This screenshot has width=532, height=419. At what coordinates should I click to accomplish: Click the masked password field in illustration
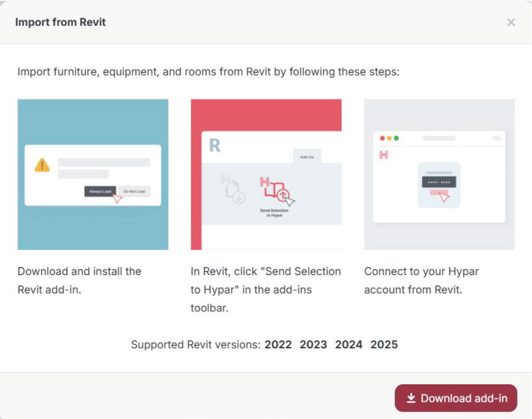click(439, 182)
